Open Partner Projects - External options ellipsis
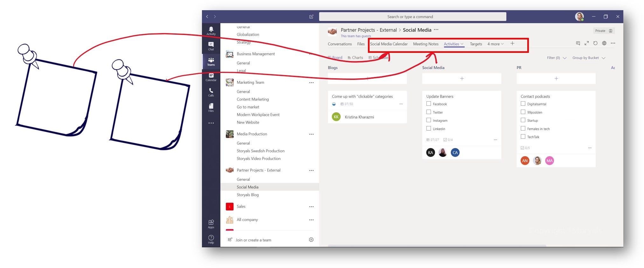This screenshot has width=644, height=268. pyautogui.click(x=311, y=171)
